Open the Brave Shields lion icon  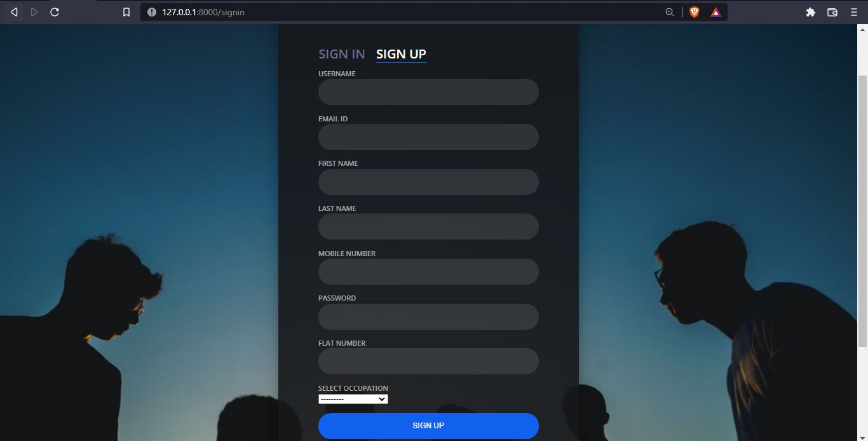[x=695, y=12]
